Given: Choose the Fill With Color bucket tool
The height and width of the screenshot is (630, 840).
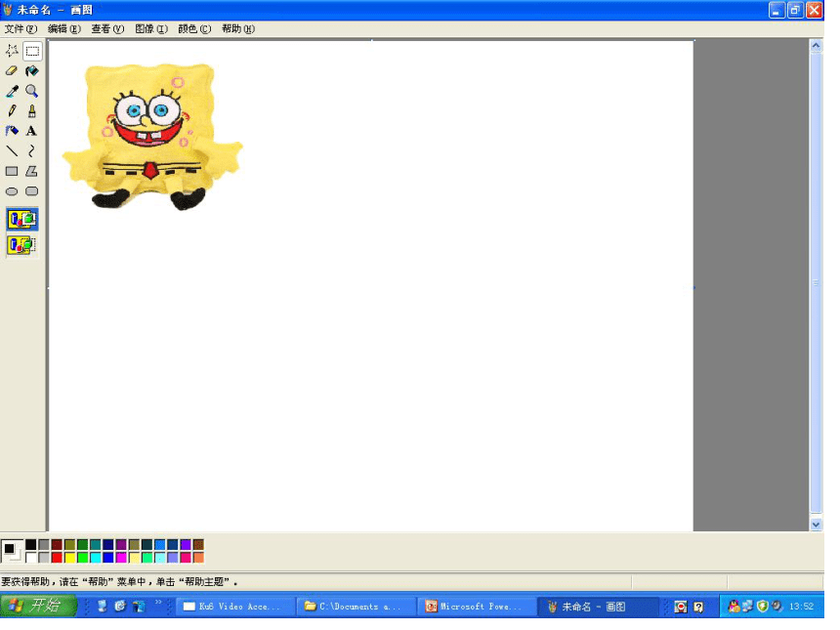Looking at the screenshot, I should (32, 70).
